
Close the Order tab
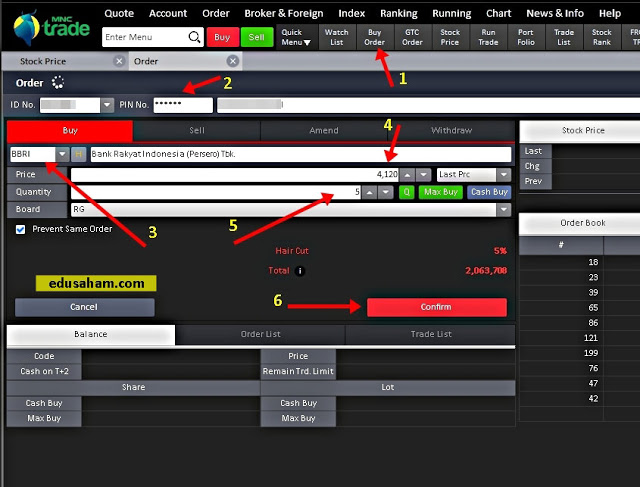233,61
